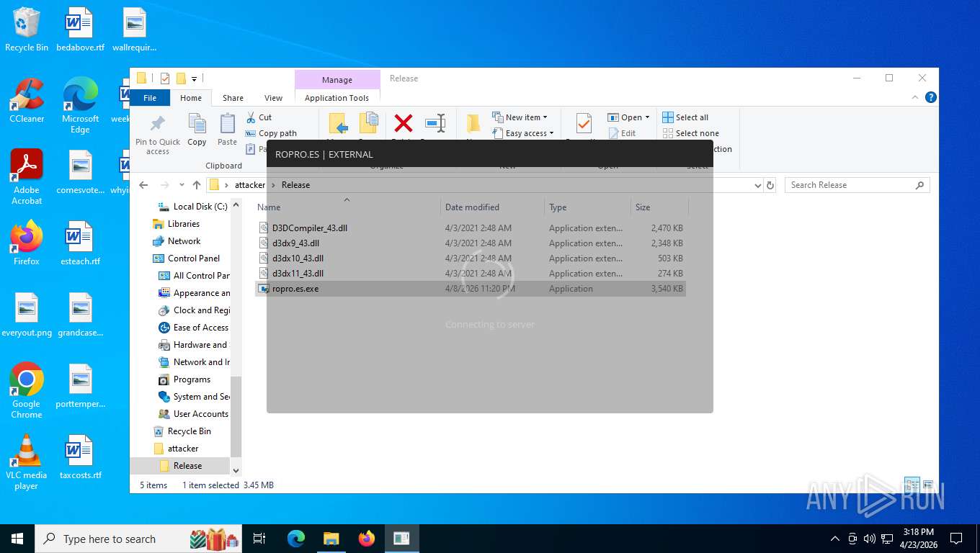Collapse the ribbon with chevron

click(x=916, y=97)
